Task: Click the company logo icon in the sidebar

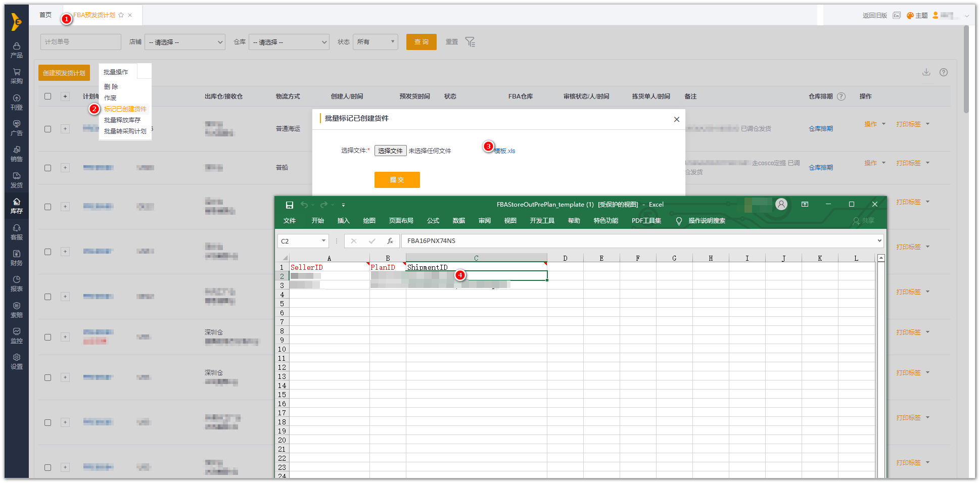Action: click(17, 22)
